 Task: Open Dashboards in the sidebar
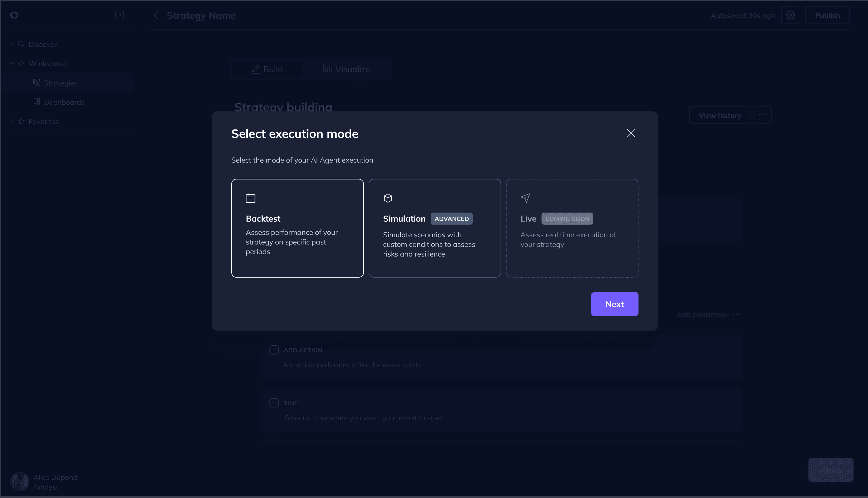(x=64, y=102)
